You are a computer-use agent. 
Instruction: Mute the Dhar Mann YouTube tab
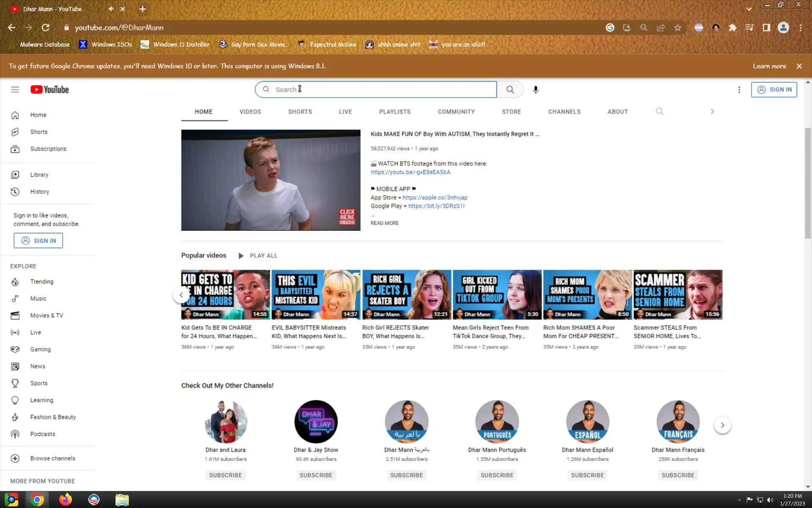click(111, 9)
